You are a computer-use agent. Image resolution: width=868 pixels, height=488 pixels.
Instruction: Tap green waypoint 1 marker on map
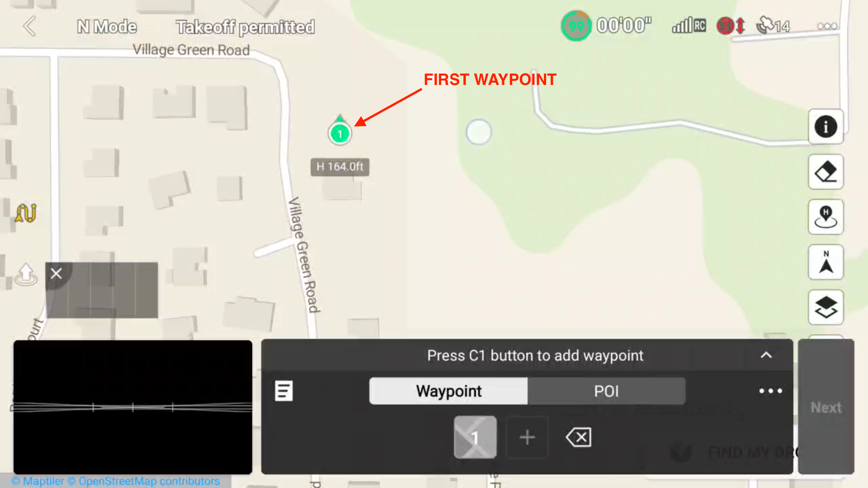pyautogui.click(x=340, y=133)
